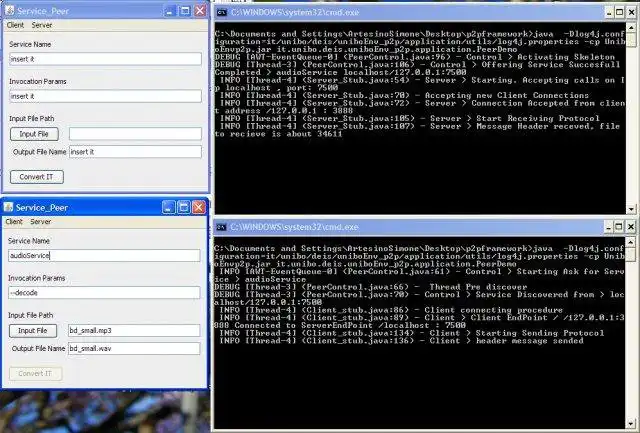Screen dimensions: 640x433
Task: Click scroll down arrow in upper cmd.exe window
Action: click(x=631, y=209)
